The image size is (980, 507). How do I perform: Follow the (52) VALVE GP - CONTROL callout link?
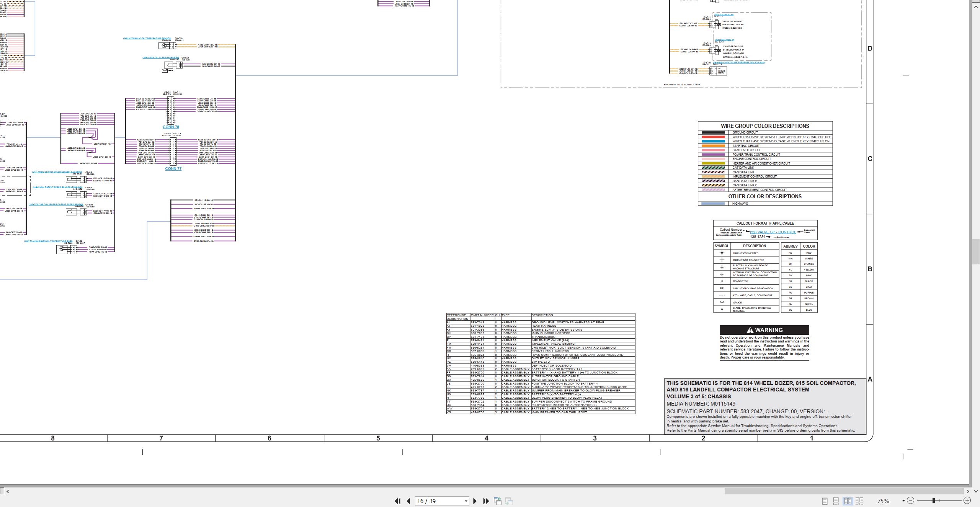click(773, 232)
